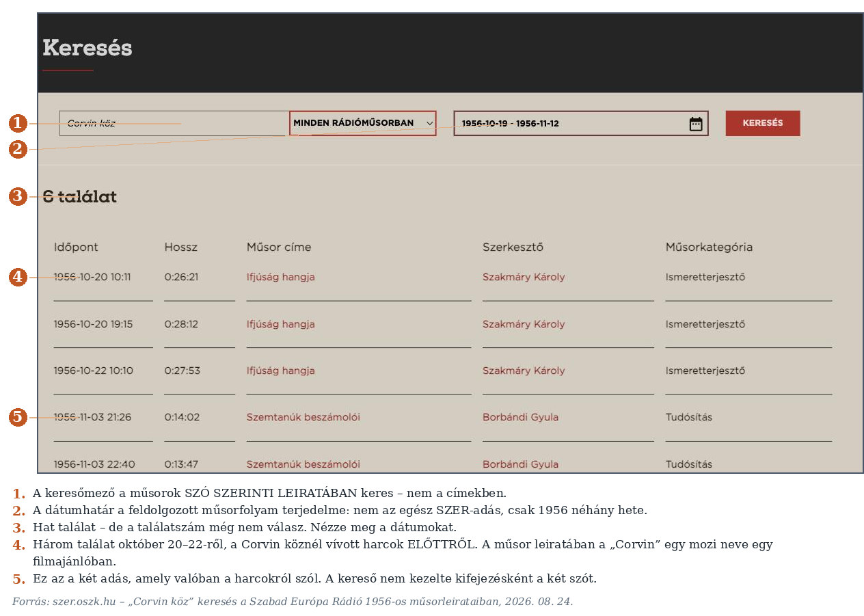Click Ismeretterjesztő category in 1956-10-20 19:15 row

coord(705,324)
